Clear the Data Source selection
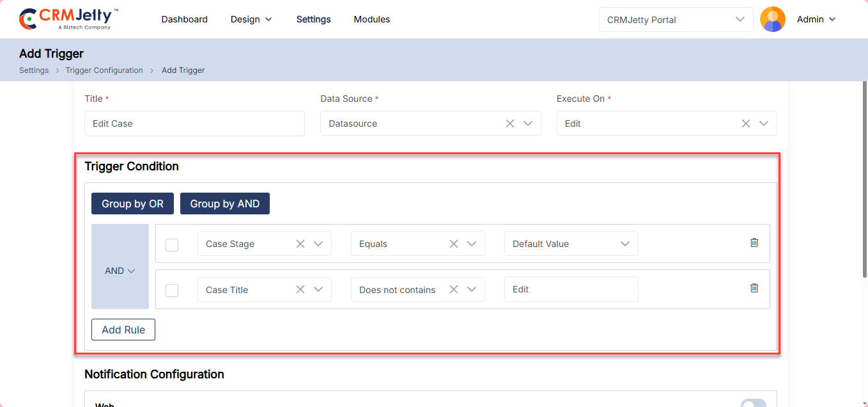The width and height of the screenshot is (868, 407). (x=510, y=124)
